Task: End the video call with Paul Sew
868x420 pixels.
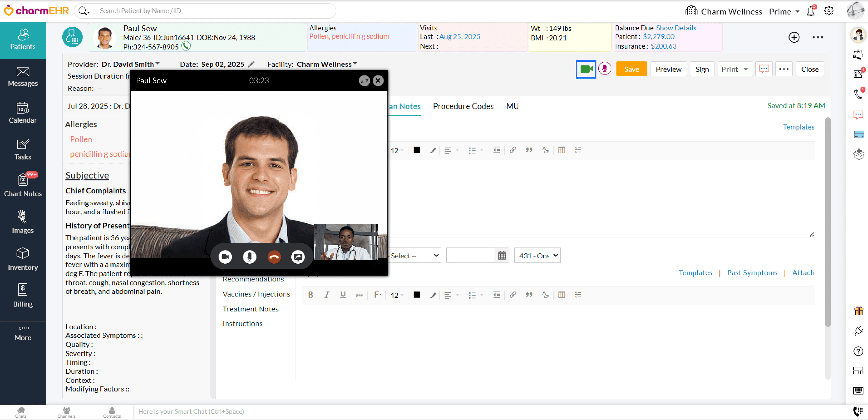Action: click(274, 256)
